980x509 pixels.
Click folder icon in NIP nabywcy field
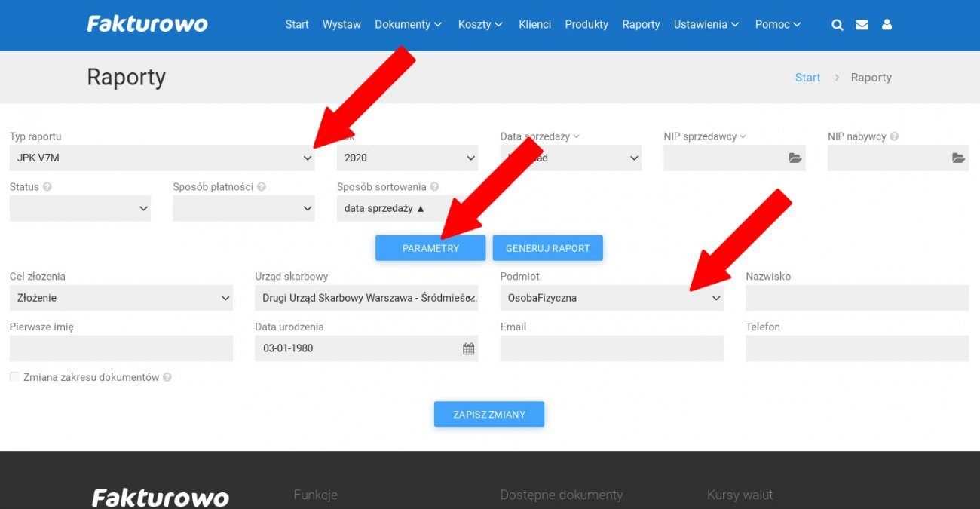pyautogui.click(x=958, y=158)
